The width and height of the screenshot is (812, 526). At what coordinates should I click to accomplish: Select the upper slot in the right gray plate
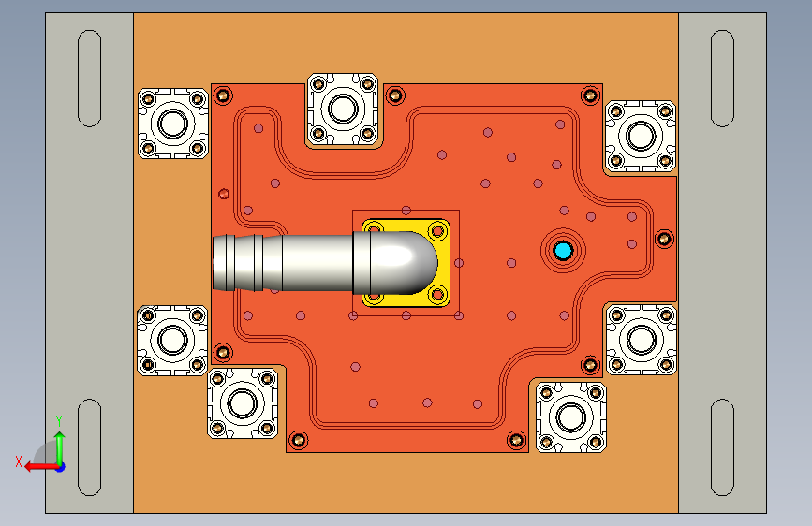point(722,79)
